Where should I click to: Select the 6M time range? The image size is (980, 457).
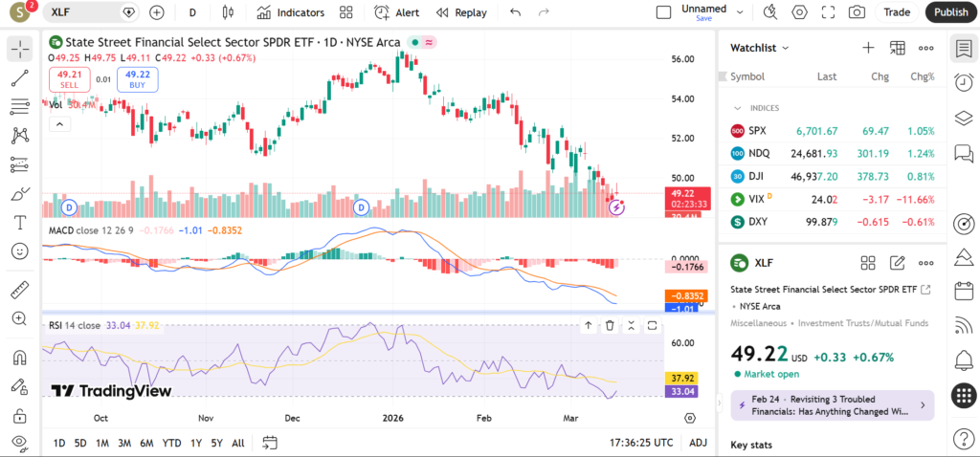(x=146, y=443)
